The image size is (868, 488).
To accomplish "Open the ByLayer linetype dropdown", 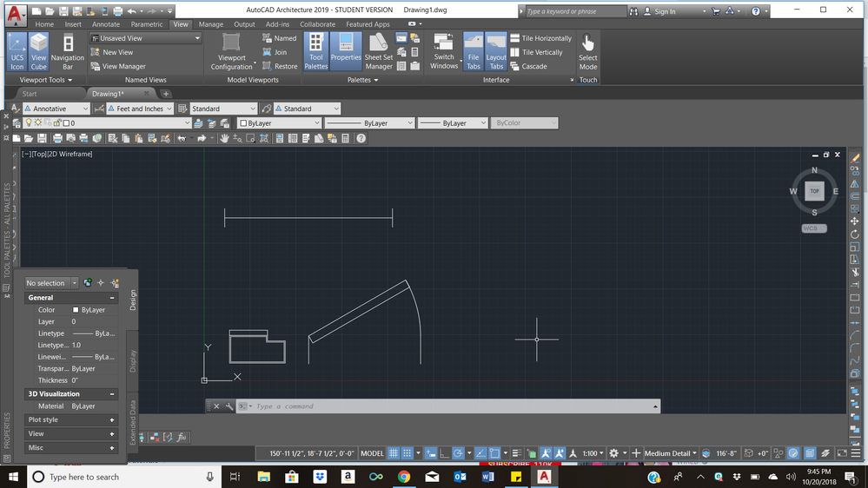I will click(369, 122).
